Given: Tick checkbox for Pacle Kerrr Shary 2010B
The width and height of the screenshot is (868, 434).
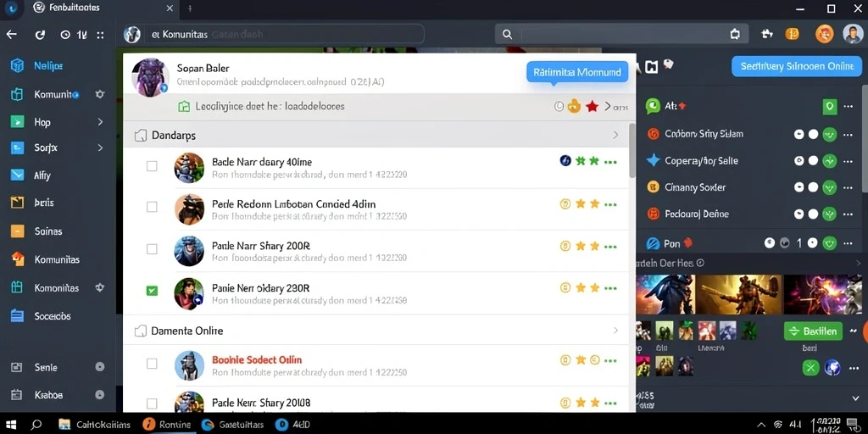Looking at the screenshot, I should tap(152, 403).
